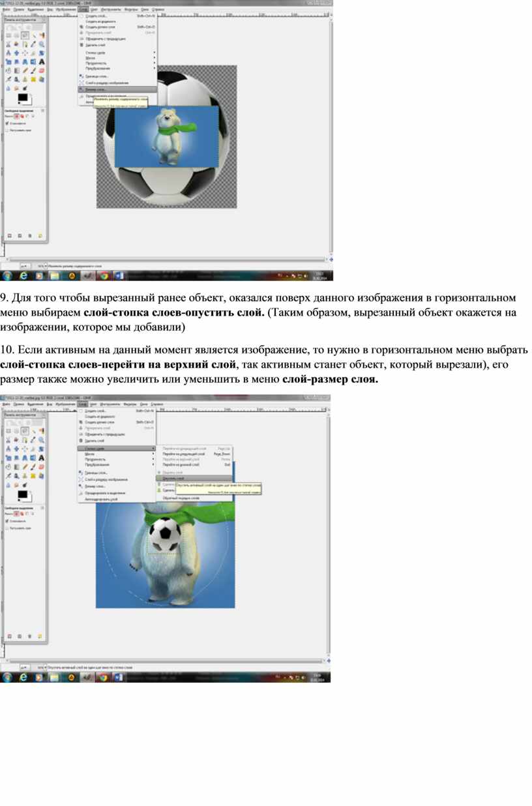Toggle 'Сглаживание' checkbox in upper tool options
The width and height of the screenshot is (532, 806).
pyautogui.click(x=7, y=123)
